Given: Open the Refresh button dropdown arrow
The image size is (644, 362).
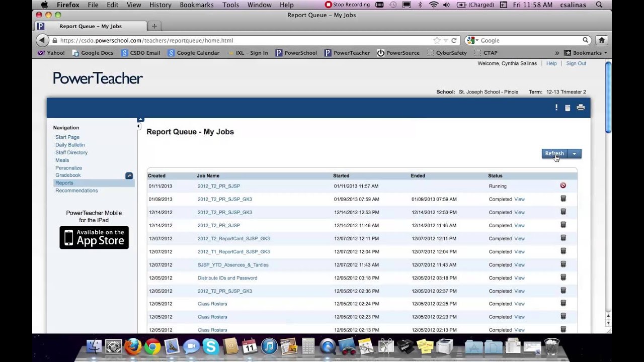Looking at the screenshot, I should point(574,154).
